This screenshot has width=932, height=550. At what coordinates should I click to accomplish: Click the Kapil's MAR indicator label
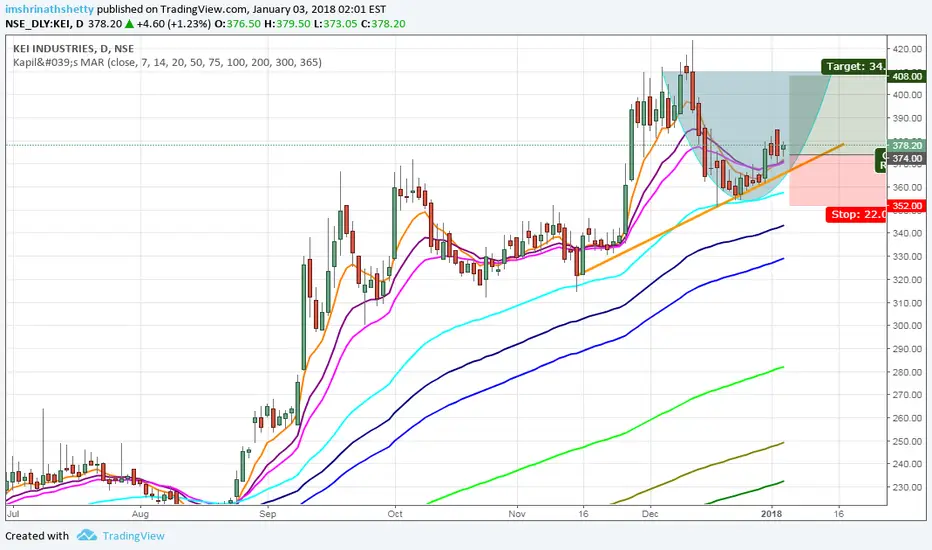[167, 62]
